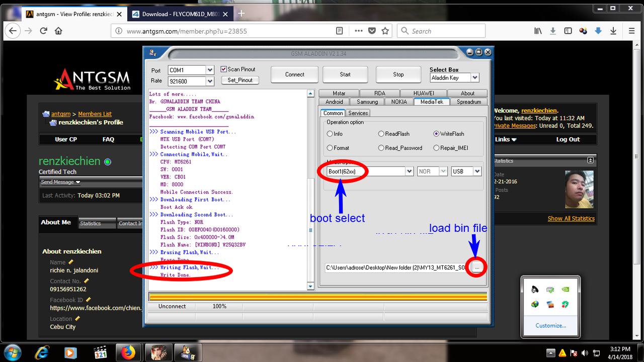
Task: Open Firefox downloads arrow in toolbar
Action: 553,31
